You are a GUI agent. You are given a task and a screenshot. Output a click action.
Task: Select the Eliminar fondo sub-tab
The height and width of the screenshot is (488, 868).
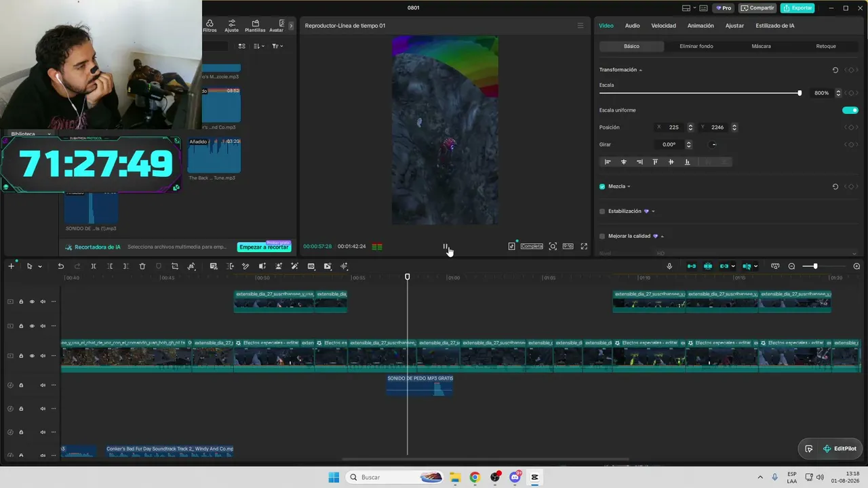pyautogui.click(x=696, y=46)
